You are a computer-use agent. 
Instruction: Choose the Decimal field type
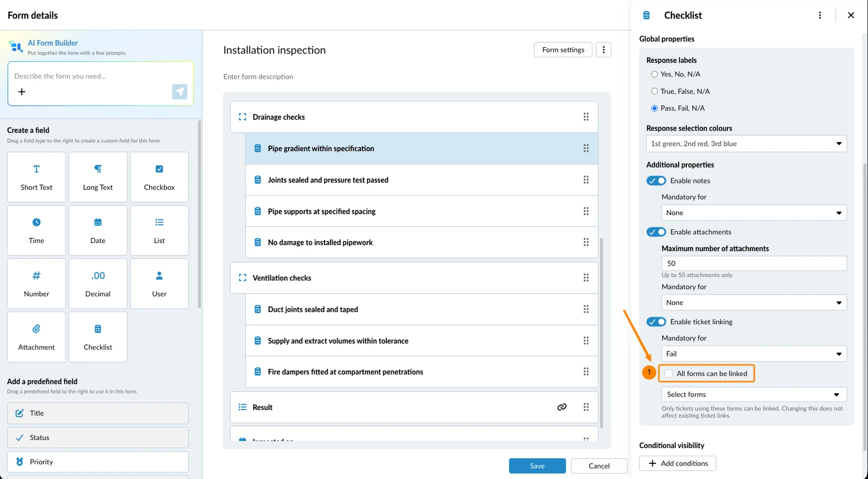click(x=98, y=284)
